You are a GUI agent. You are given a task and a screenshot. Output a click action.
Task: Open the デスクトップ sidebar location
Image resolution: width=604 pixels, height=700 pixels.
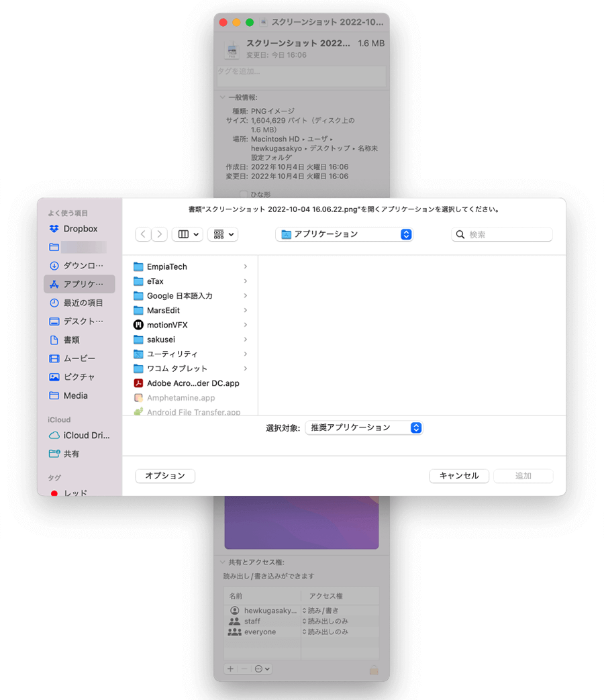point(79,321)
